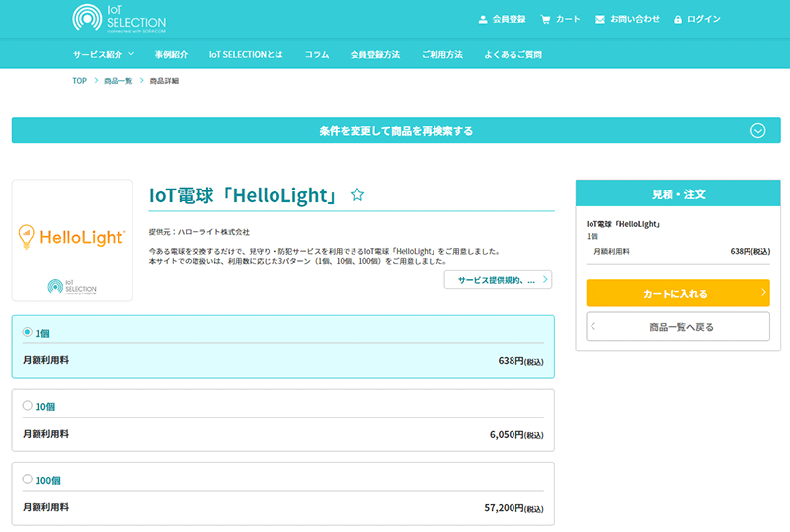This screenshot has width=790, height=532.
Task: Open ご利用方法 menu item
Action: [441, 54]
